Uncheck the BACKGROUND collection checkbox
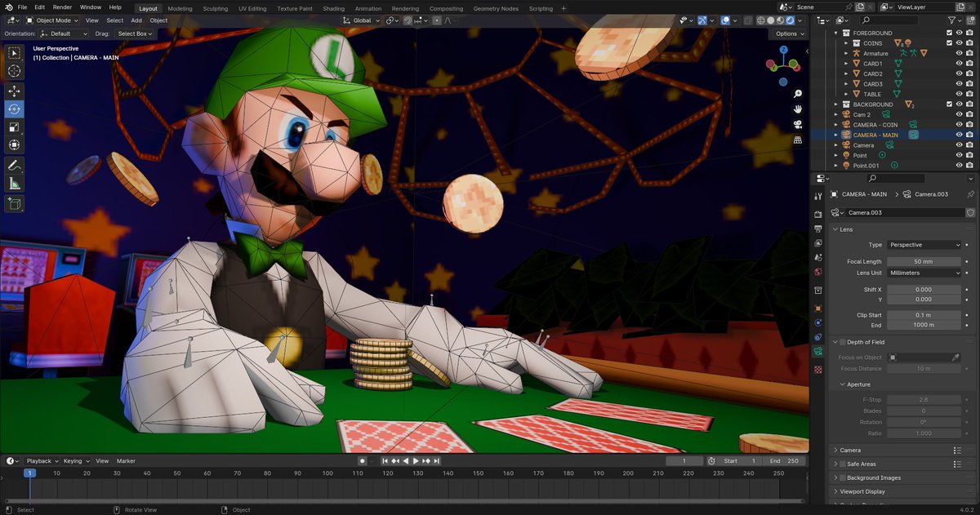Viewport: 980px width, 515px height. point(949,104)
